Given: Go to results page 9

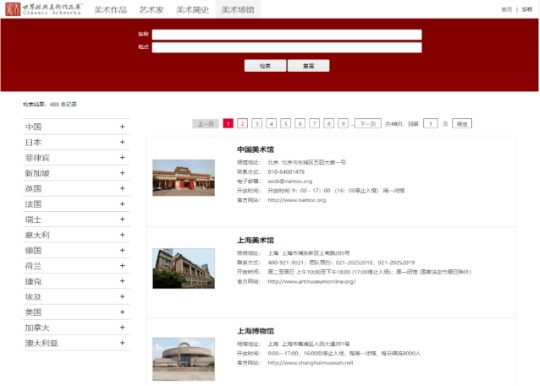Looking at the screenshot, I should point(343,124).
